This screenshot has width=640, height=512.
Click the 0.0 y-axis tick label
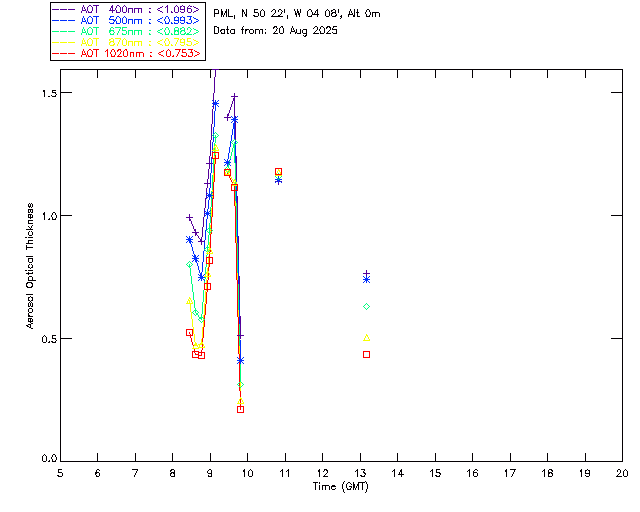tap(49, 459)
